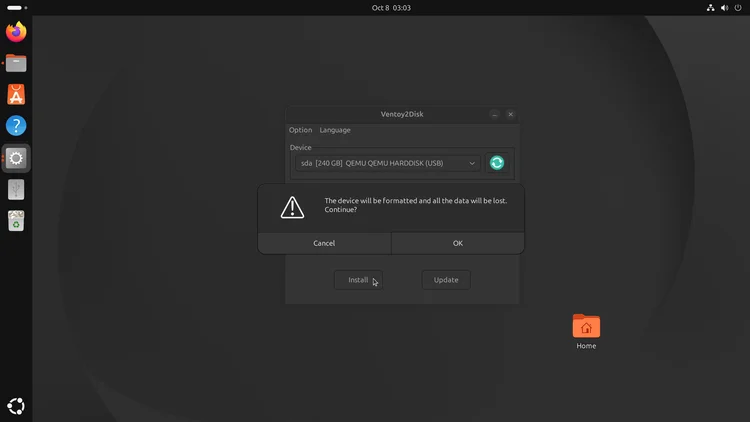Open the USB drive icon in dock
750x422 pixels.
point(16,189)
